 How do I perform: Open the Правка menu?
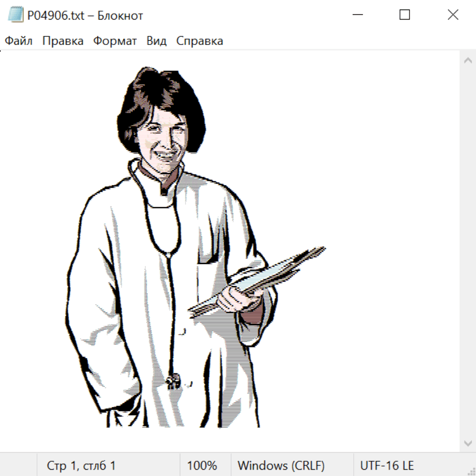(63, 41)
